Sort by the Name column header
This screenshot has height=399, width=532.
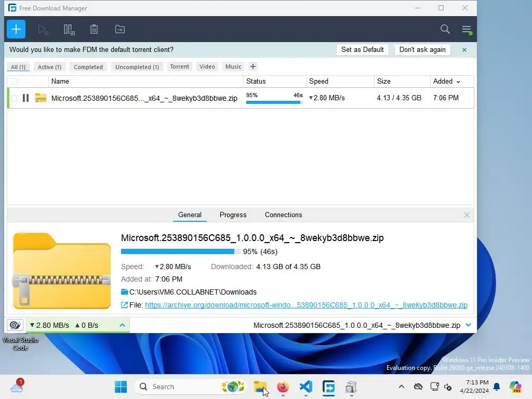[x=146, y=82]
